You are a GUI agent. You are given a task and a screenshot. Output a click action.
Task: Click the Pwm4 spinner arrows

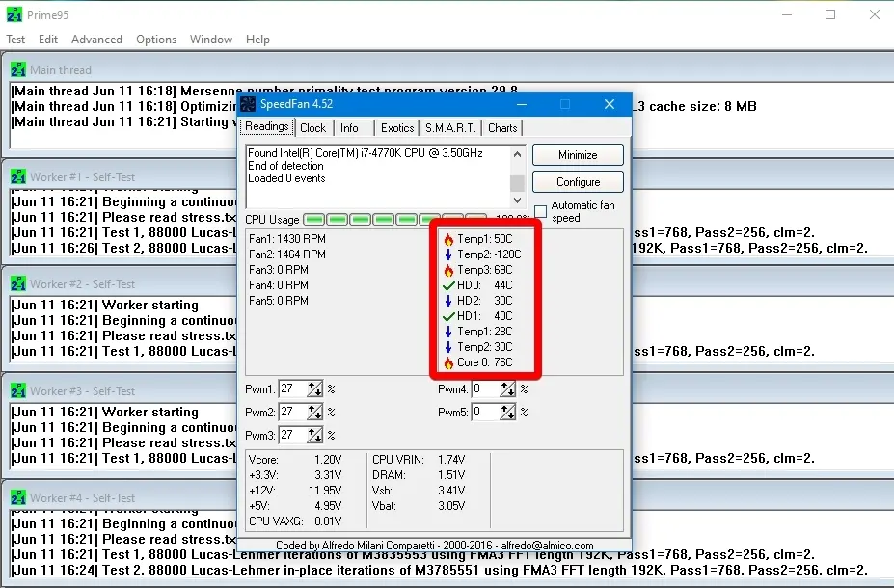pyautogui.click(x=507, y=389)
